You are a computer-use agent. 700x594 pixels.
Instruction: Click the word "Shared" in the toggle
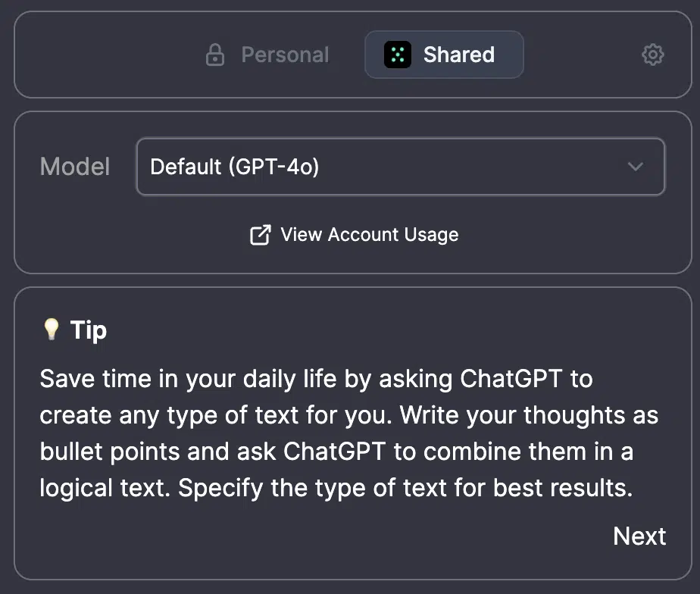(x=459, y=55)
